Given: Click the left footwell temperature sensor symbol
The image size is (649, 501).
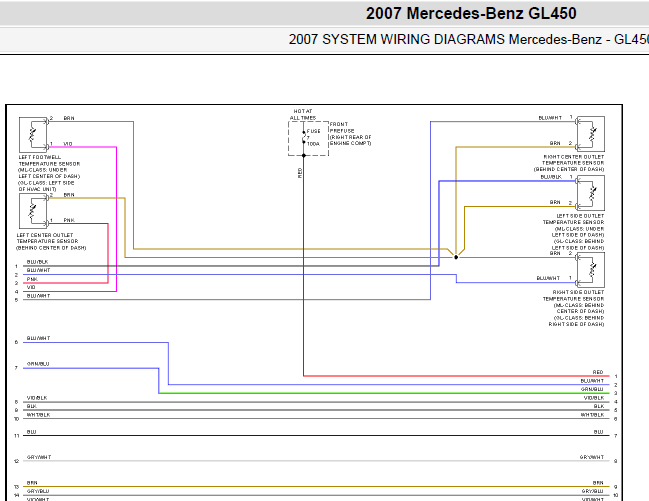Looking at the screenshot, I should point(34,135).
